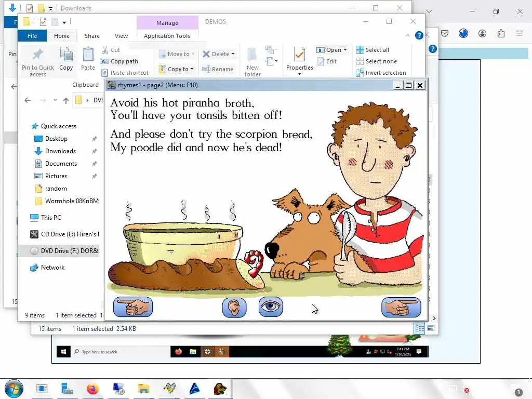The image size is (532, 399).
Task: Click the 'Type here to search' box
Action: tap(121, 352)
